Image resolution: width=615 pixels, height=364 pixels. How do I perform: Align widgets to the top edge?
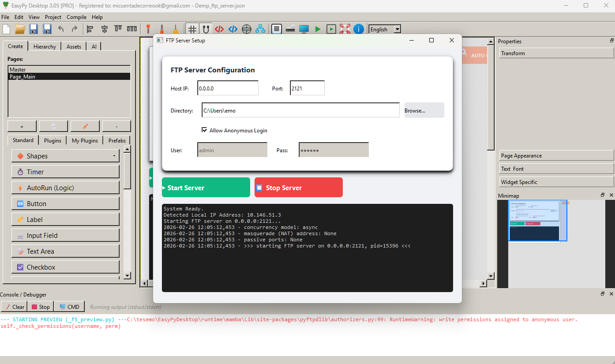pyautogui.click(x=118, y=29)
